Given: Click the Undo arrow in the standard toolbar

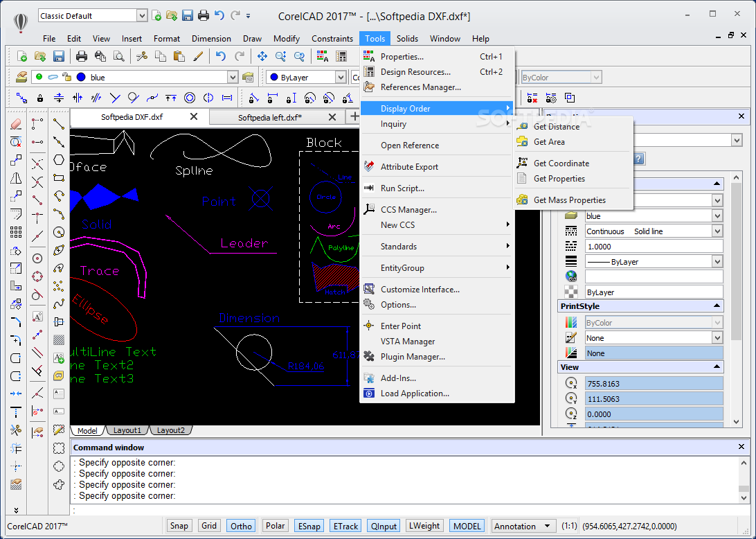Looking at the screenshot, I should pos(221,56).
